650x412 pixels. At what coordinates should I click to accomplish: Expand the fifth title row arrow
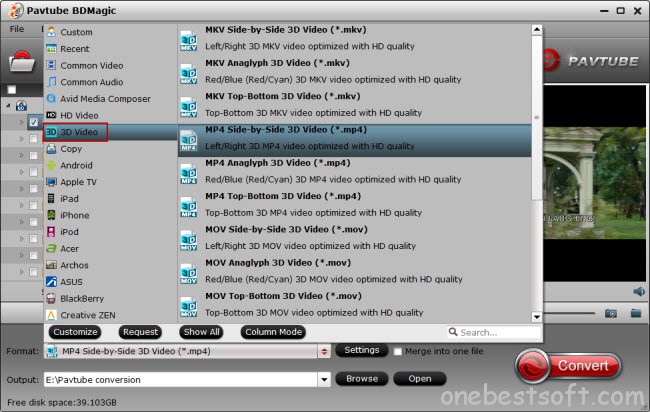22,189
